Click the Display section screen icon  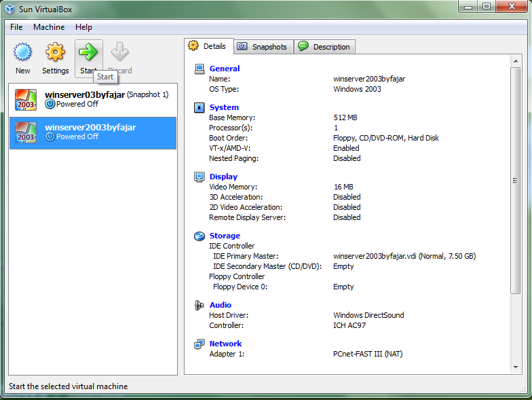199,177
